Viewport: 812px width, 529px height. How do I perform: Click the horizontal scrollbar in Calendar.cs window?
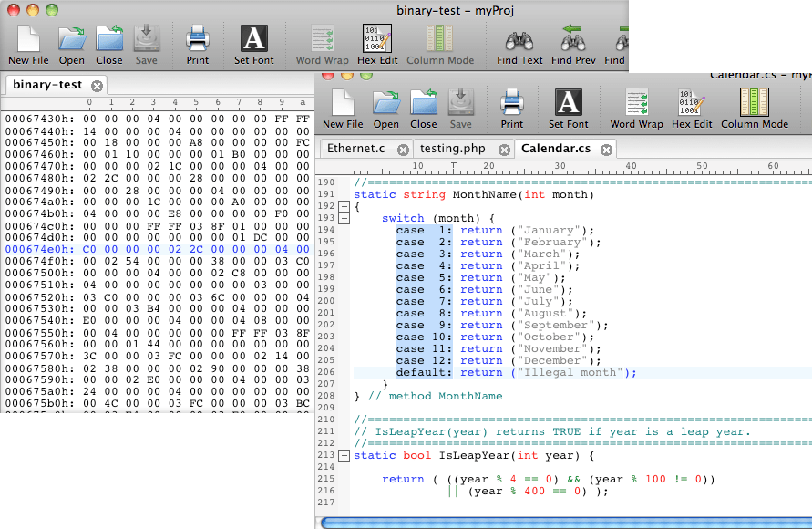tap(566, 523)
